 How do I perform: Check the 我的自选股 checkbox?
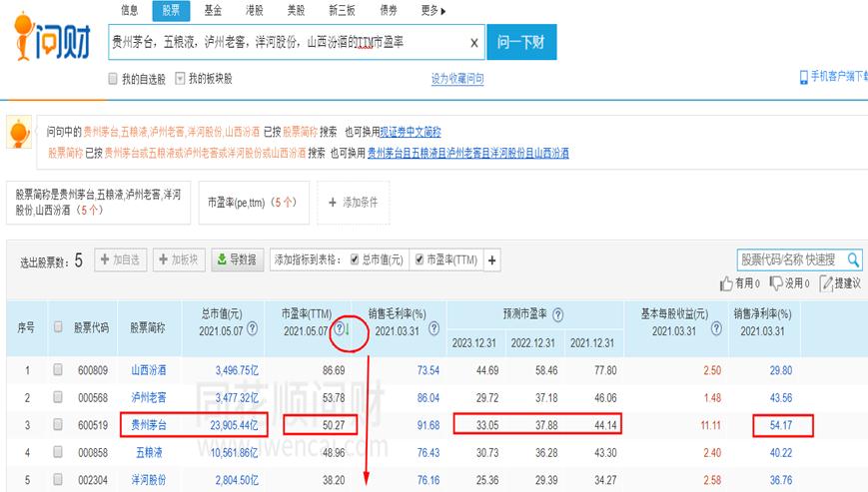[113, 79]
